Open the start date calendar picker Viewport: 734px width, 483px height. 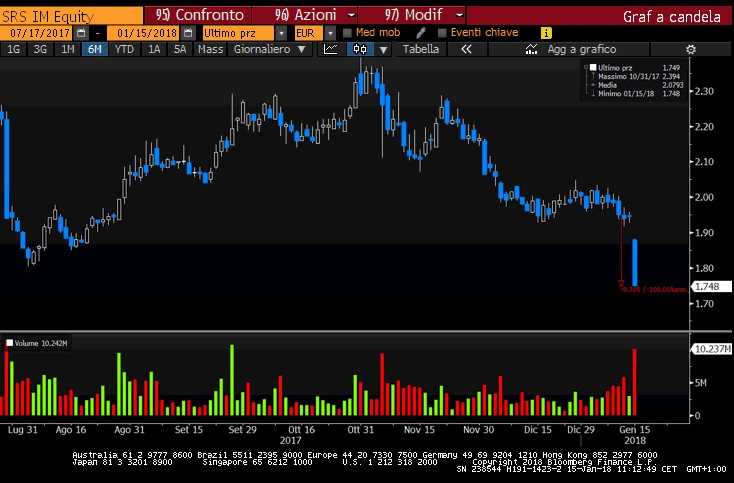pos(81,33)
